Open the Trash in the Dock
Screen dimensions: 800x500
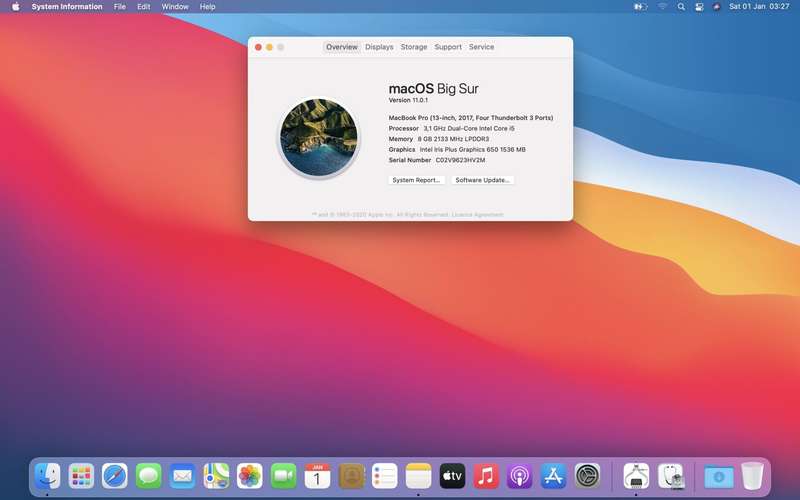[752, 476]
